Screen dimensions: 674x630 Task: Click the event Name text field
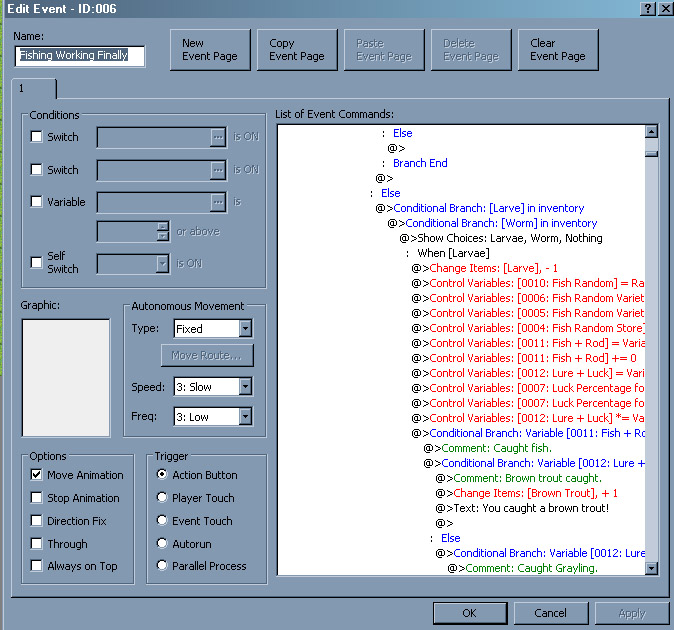[x=80, y=56]
